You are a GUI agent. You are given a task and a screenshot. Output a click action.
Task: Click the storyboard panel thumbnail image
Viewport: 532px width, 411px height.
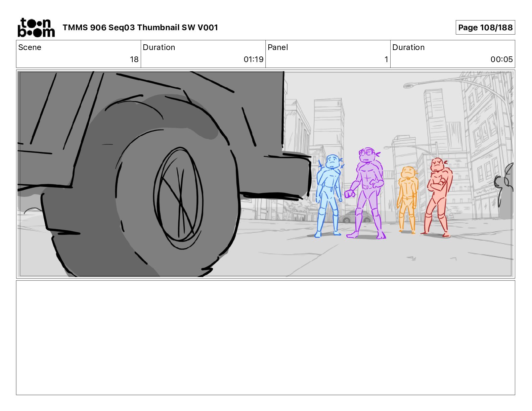pos(265,174)
